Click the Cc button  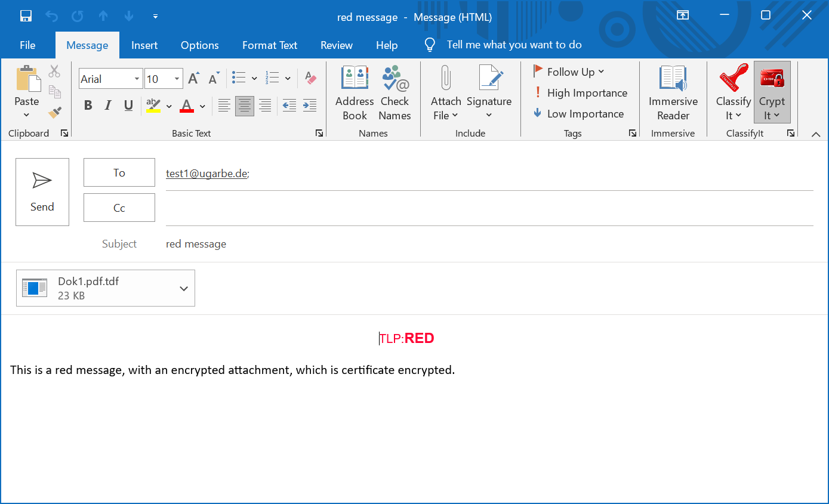pos(119,208)
